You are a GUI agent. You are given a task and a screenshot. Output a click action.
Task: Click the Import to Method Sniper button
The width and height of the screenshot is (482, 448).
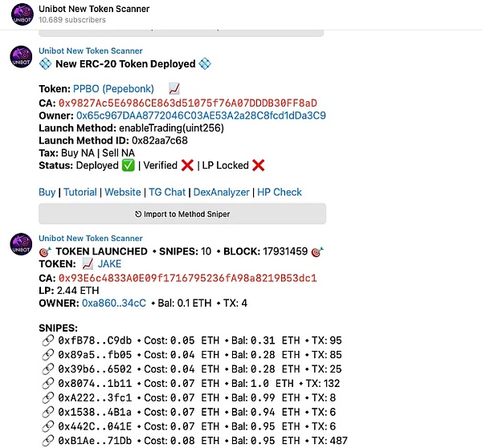pos(182,214)
